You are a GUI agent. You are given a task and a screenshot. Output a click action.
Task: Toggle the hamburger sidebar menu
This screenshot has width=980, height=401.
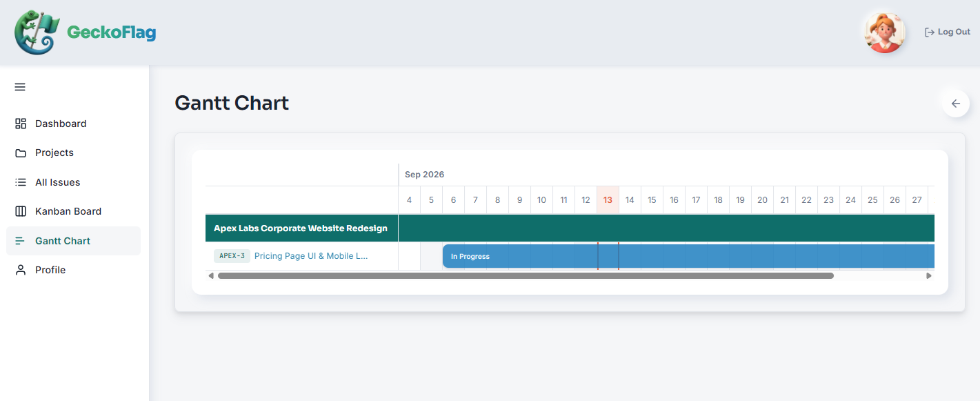pos(20,87)
